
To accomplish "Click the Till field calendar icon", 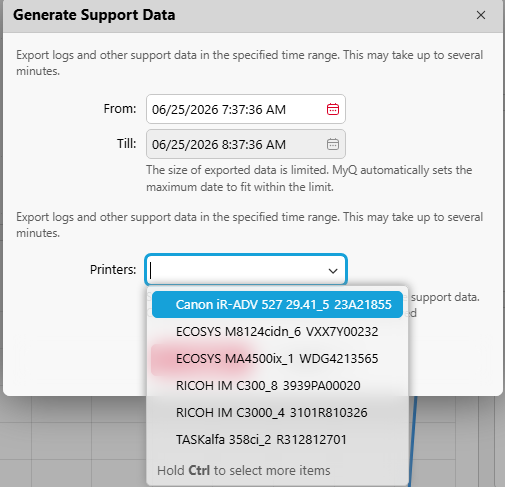I will (x=333, y=144).
